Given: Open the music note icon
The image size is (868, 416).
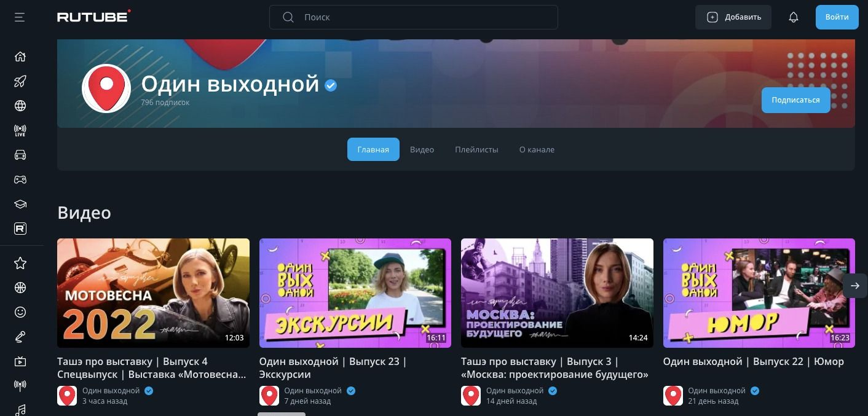Looking at the screenshot, I should [20, 409].
